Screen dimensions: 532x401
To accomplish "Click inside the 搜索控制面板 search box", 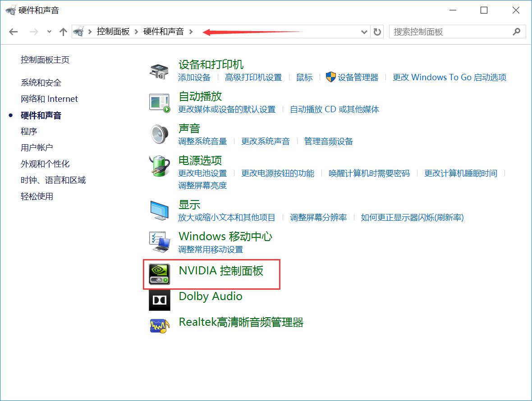I will click(x=451, y=32).
